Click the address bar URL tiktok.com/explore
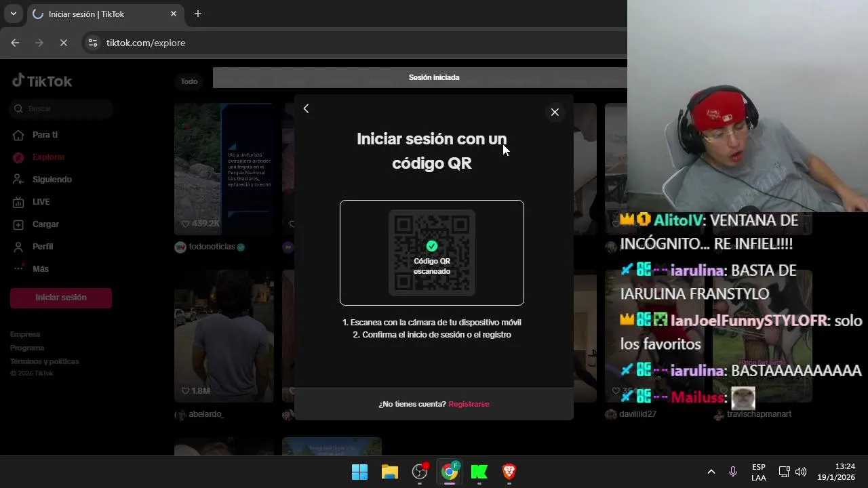The width and height of the screenshot is (868, 488). click(146, 43)
